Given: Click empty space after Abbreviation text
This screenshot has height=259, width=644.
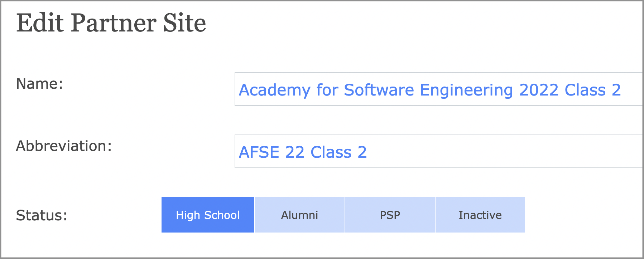Looking at the screenshot, I should pyautogui.click(x=501, y=152).
